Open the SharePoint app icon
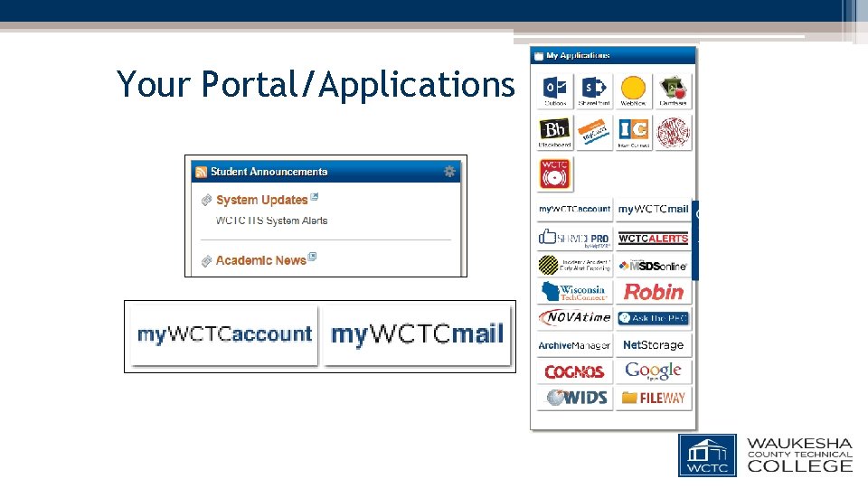Viewport: 868px width, 488px height. 594,90
